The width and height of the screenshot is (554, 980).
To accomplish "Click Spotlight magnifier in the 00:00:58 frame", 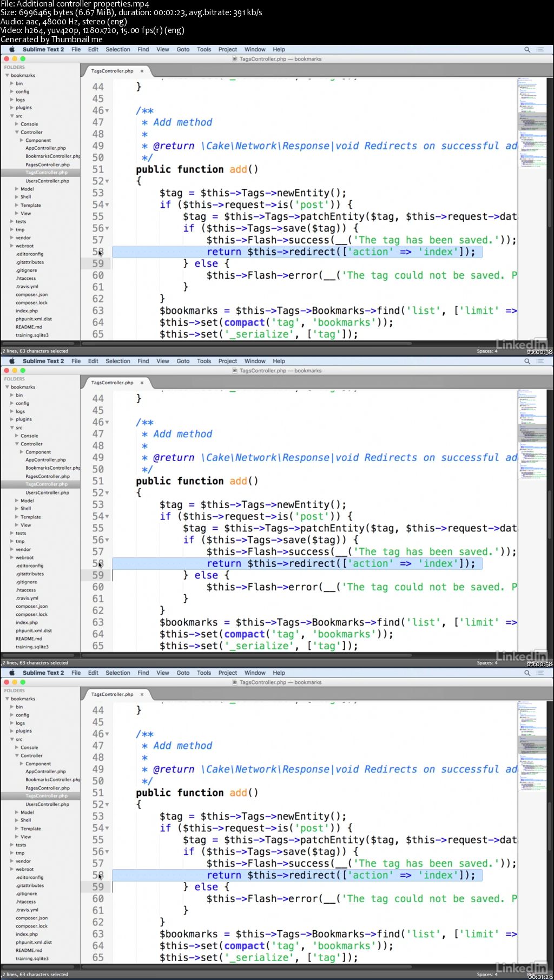I will [x=527, y=361].
